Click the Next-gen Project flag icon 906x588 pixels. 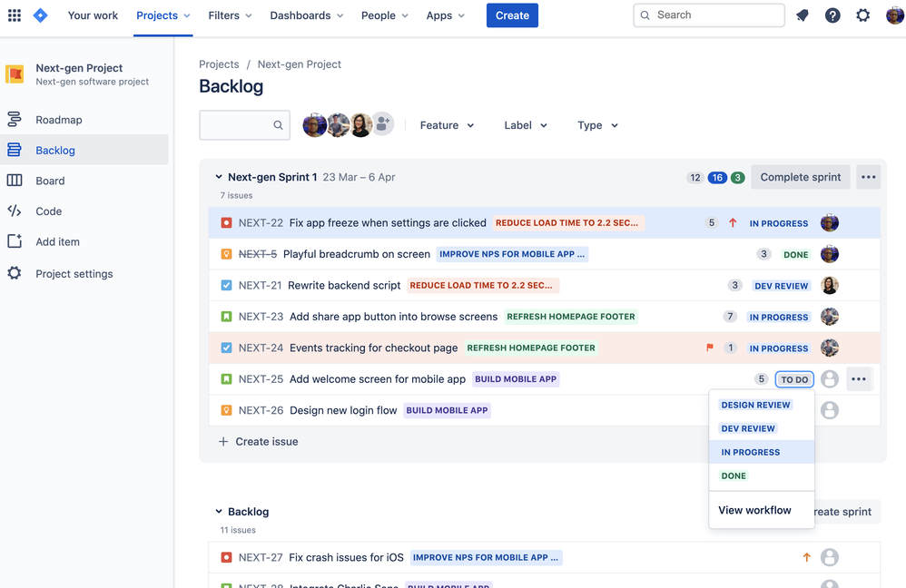click(x=15, y=73)
